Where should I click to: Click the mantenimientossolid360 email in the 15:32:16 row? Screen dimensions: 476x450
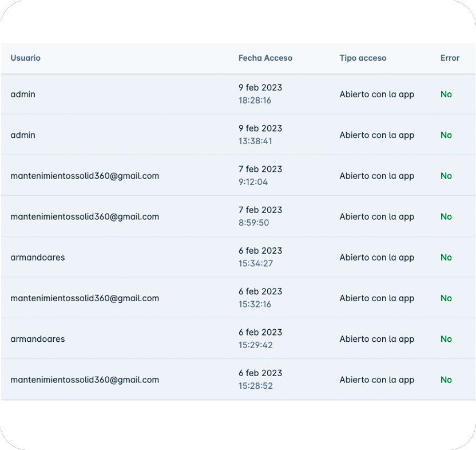(x=85, y=298)
